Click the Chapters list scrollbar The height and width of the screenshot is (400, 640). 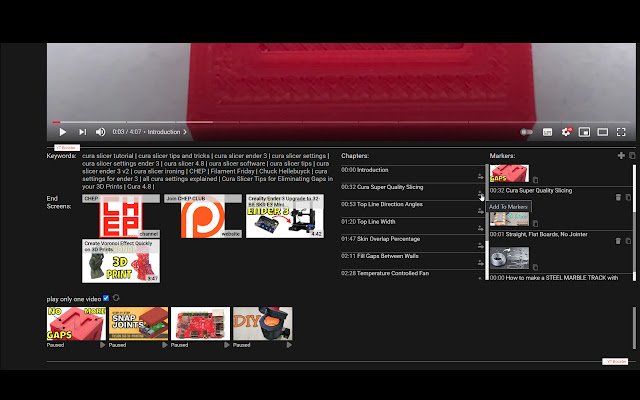(x=487, y=222)
